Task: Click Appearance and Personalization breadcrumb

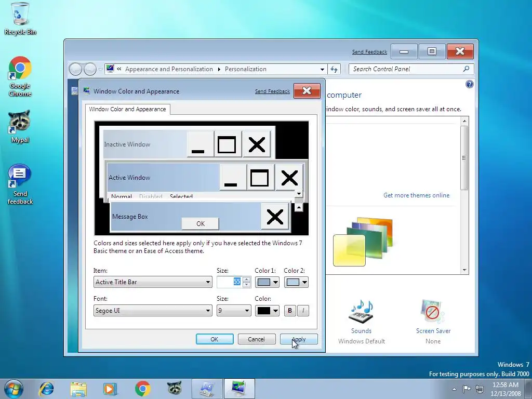Action: [169, 69]
